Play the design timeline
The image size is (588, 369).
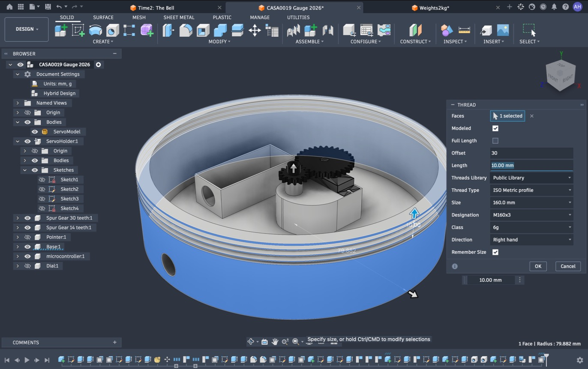pyautogui.click(x=27, y=360)
